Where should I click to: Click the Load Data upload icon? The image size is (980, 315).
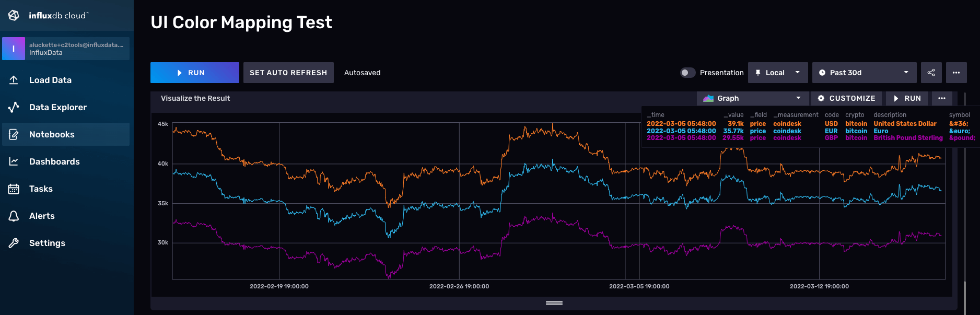point(14,80)
